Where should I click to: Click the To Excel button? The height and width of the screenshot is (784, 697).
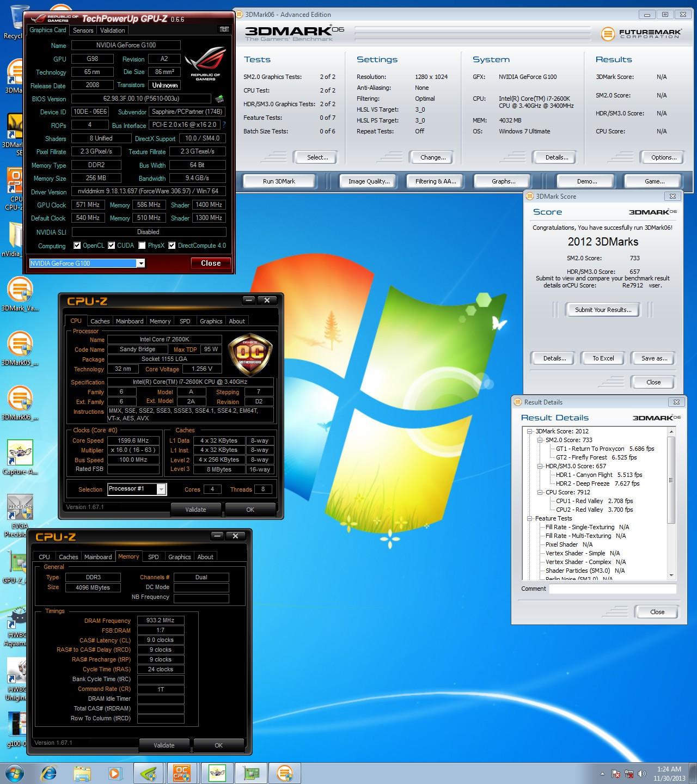click(x=603, y=358)
